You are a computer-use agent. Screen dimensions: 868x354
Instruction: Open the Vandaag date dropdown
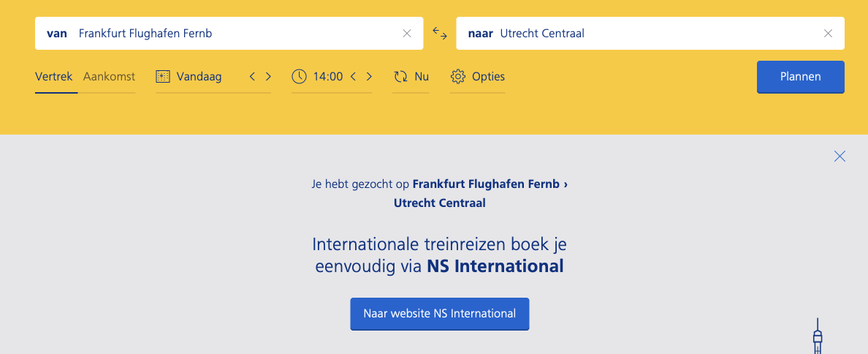coord(199,76)
